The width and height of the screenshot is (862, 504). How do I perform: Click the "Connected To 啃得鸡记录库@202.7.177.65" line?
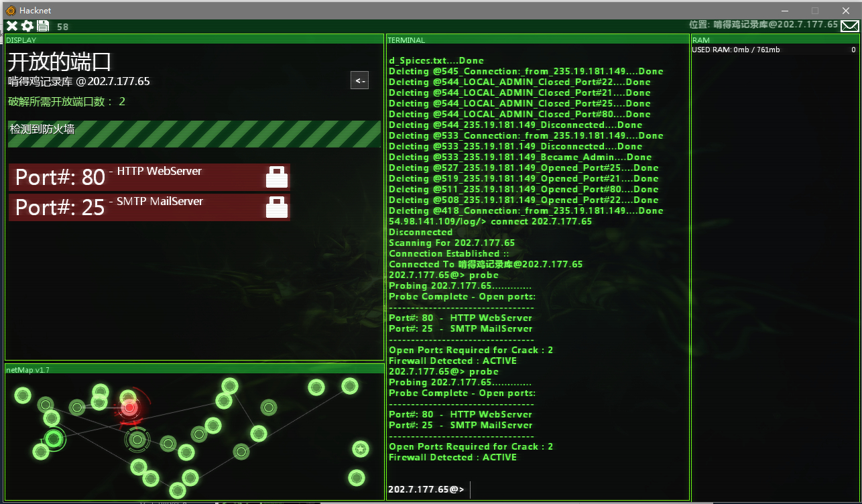tap(486, 264)
